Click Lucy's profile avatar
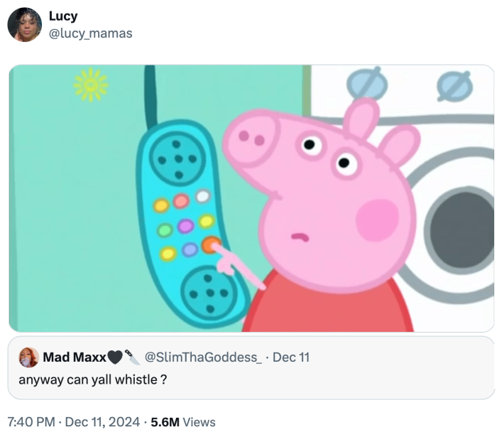Screen dimensions: 504x437 point(25,25)
